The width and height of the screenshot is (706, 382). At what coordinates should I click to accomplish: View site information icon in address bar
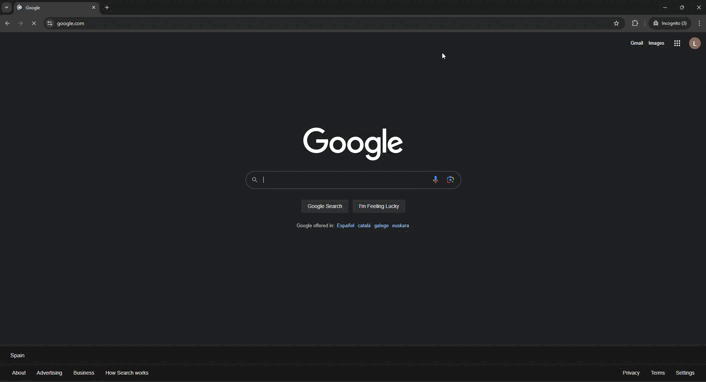click(50, 23)
